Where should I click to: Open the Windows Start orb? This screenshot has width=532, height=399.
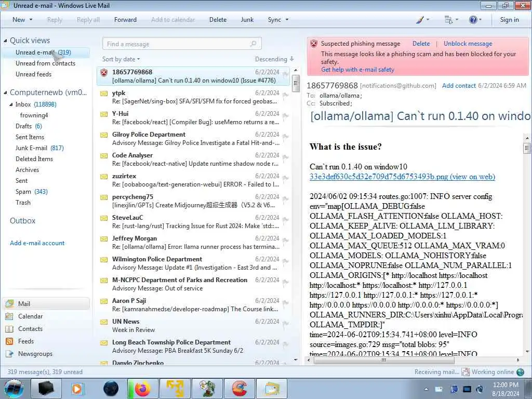[x=14, y=389]
